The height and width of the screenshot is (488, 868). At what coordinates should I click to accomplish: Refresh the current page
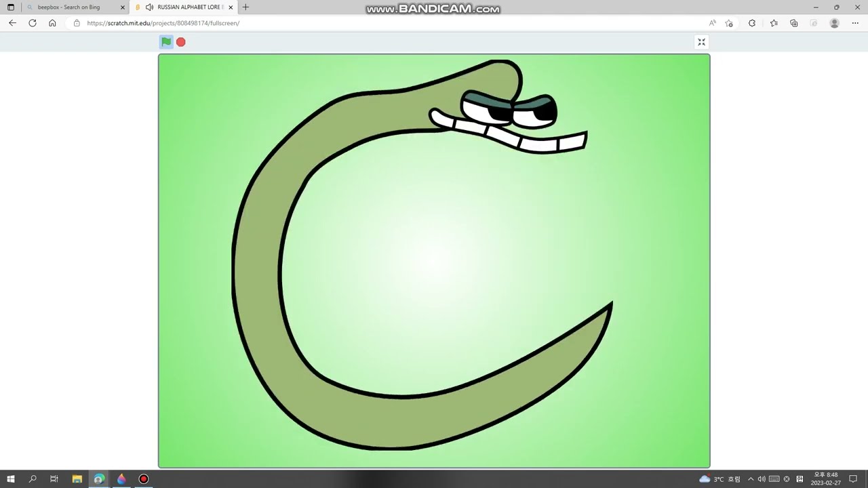pyautogui.click(x=32, y=23)
